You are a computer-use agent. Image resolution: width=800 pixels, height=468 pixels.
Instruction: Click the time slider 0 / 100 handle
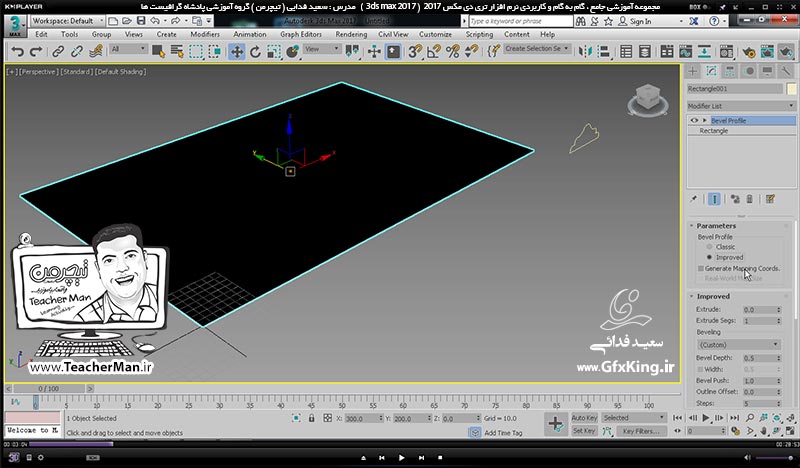click(x=48, y=389)
